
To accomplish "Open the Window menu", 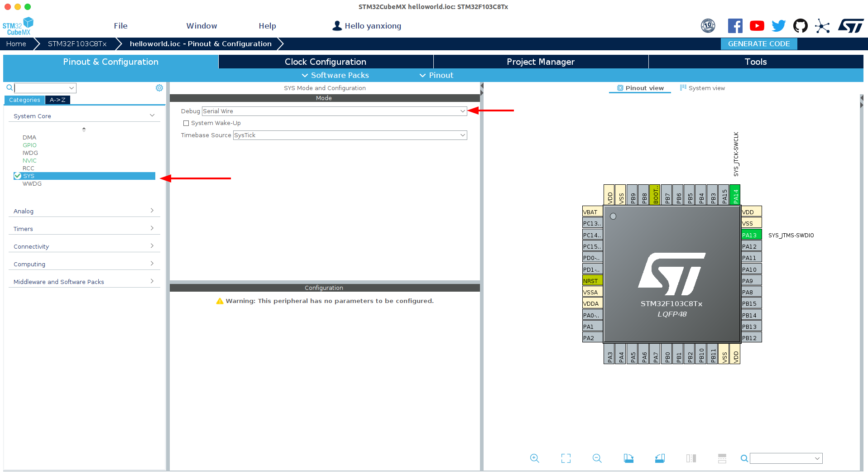I will point(201,26).
